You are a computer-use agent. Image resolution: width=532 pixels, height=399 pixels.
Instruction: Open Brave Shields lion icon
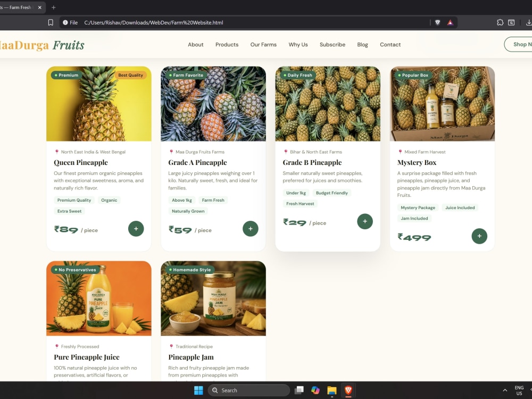[x=438, y=22]
